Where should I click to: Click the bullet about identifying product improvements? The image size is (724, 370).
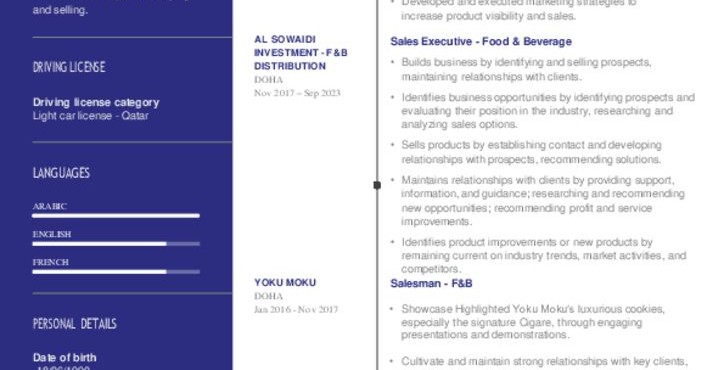(x=543, y=255)
